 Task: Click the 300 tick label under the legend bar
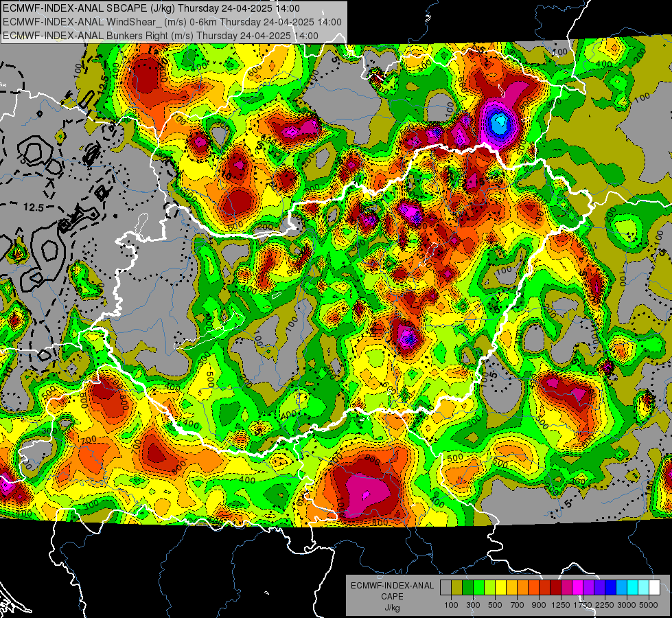pyautogui.click(x=473, y=605)
